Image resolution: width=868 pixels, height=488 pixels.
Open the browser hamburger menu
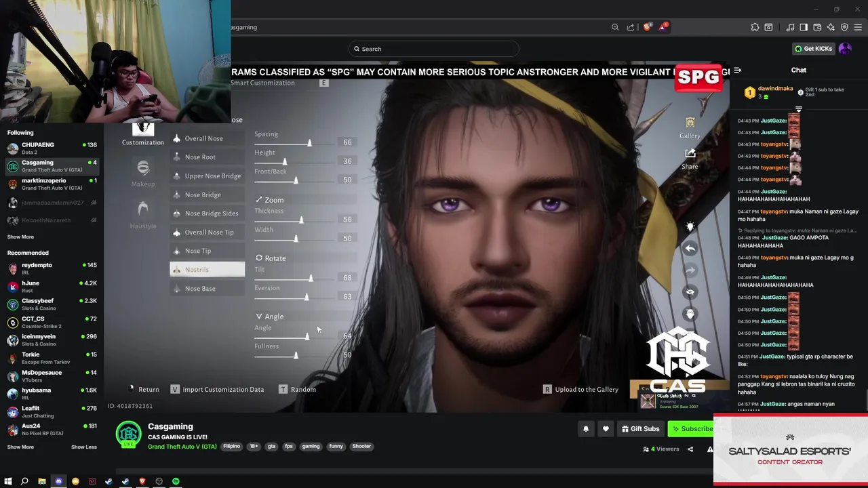[858, 27]
